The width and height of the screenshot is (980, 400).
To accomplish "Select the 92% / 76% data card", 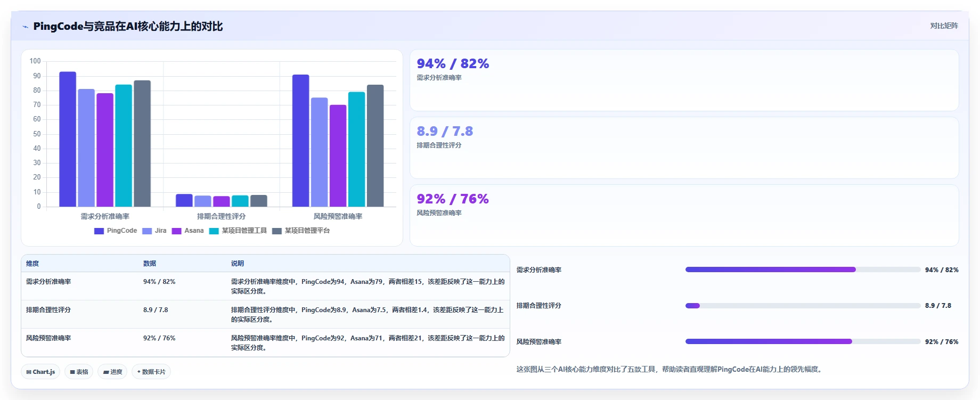I will tap(684, 216).
